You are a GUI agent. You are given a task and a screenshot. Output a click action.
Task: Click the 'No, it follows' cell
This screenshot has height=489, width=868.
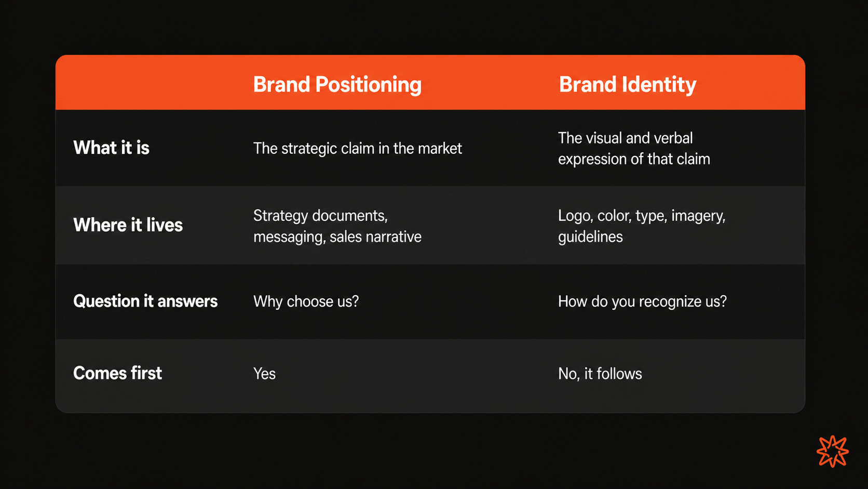pos(600,374)
